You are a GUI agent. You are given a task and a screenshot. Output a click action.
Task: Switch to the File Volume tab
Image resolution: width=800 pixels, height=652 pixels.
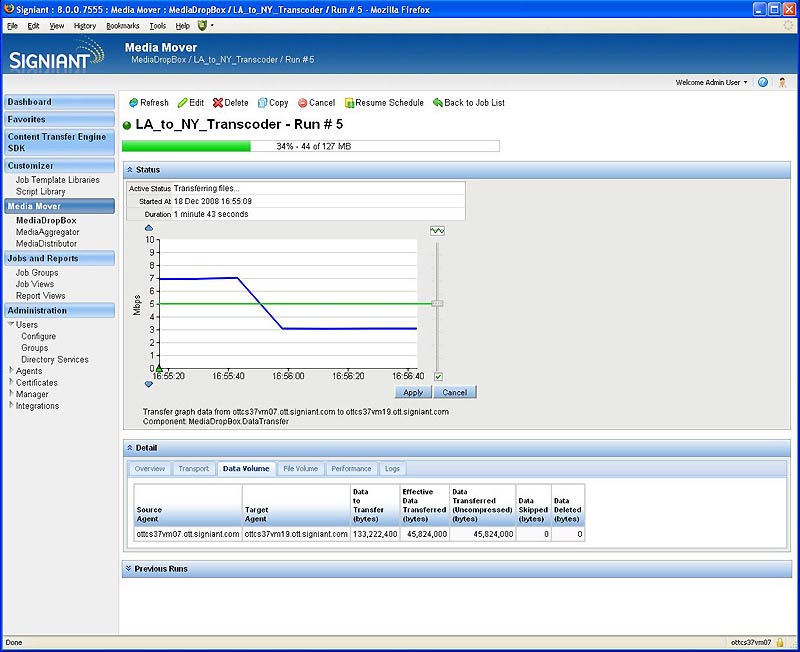click(301, 469)
